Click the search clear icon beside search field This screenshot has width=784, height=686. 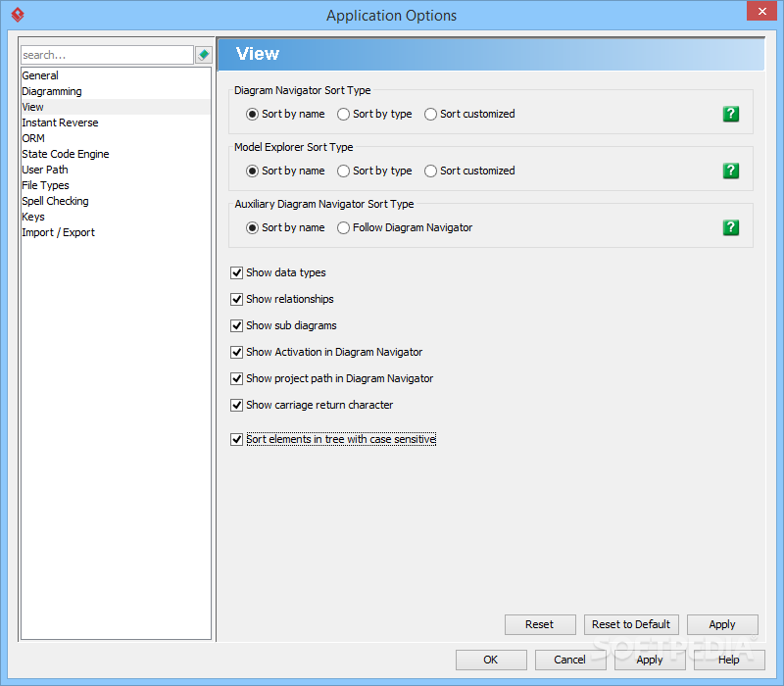pos(204,55)
